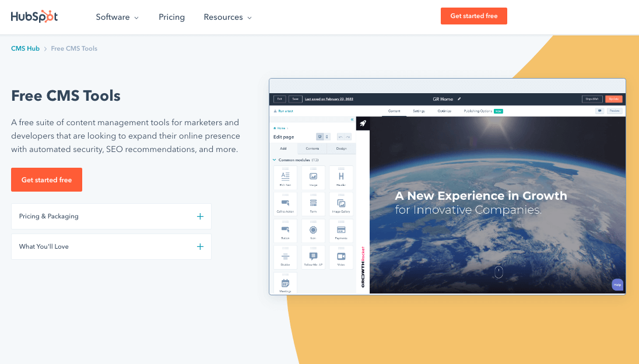Rename the page via the GR Home pencil
Screen dimensions: 639x364
click(460, 99)
